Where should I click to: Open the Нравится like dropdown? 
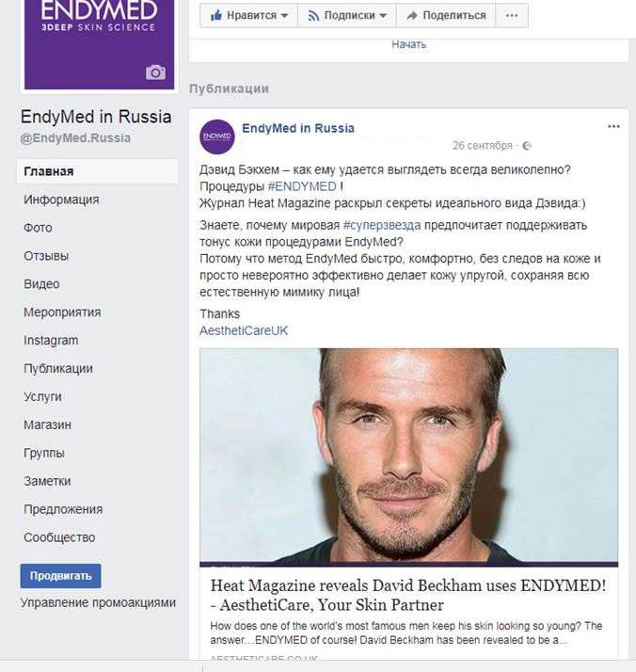point(248,15)
